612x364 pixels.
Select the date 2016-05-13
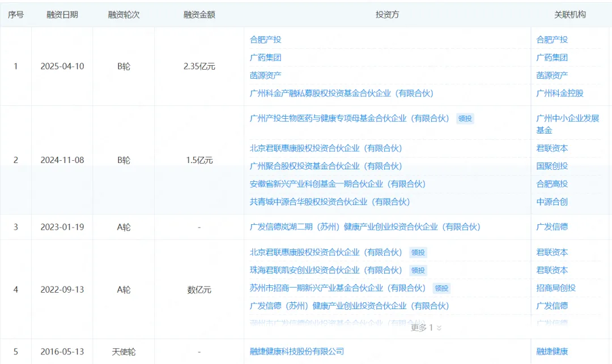pos(62,352)
